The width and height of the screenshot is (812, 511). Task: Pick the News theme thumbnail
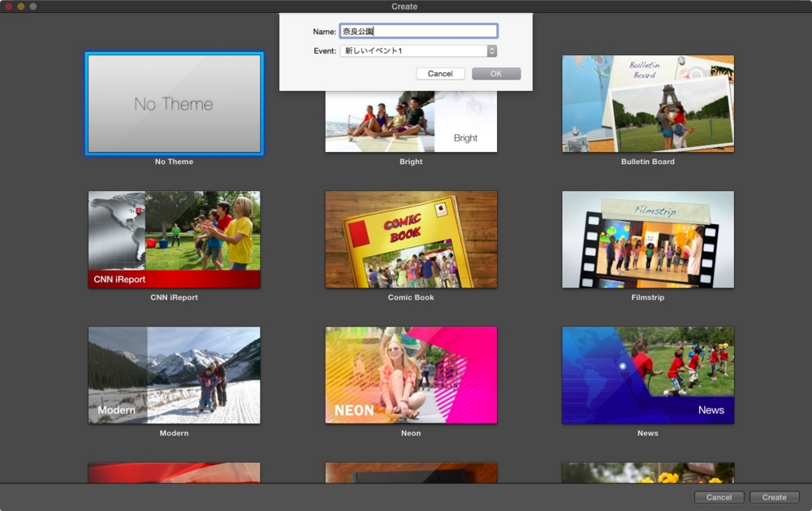pyautogui.click(x=648, y=375)
